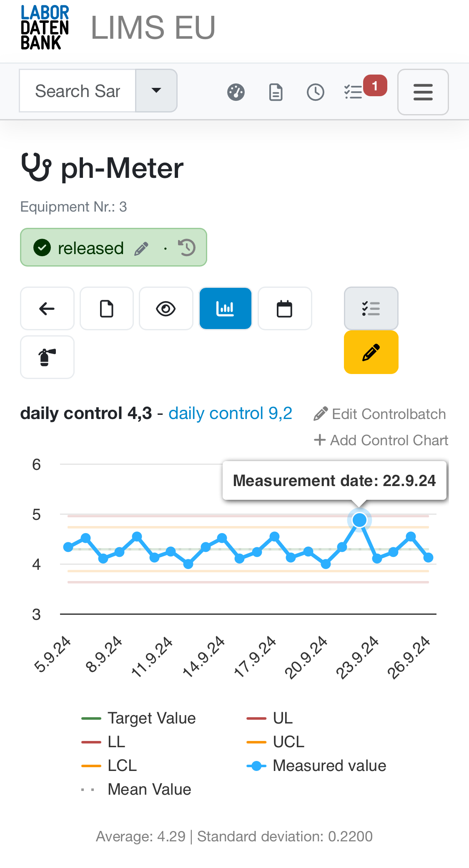Switch to the file document tab button
Viewport: 469px width, 868px height.
107,309
